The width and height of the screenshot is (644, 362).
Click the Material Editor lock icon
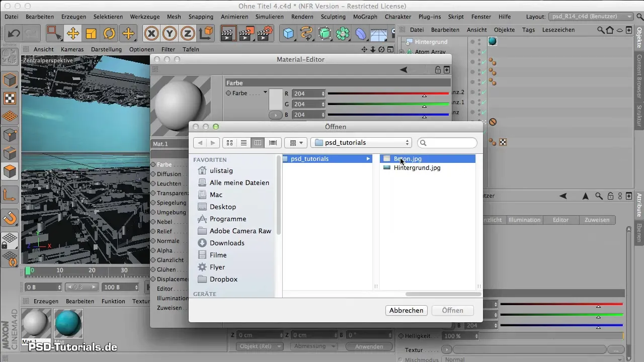[x=438, y=70]
